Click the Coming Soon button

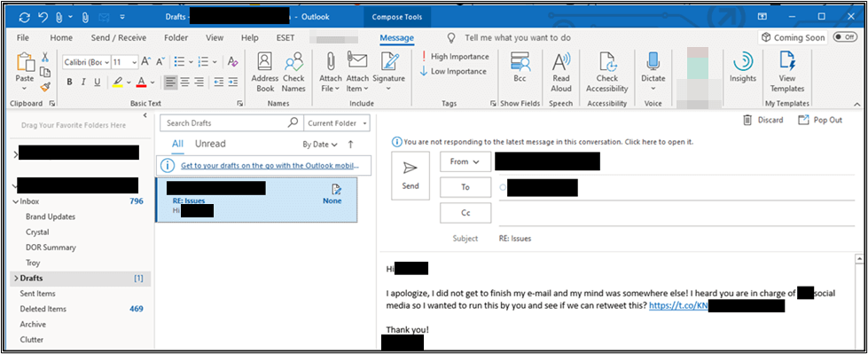(x=794, y=37)
